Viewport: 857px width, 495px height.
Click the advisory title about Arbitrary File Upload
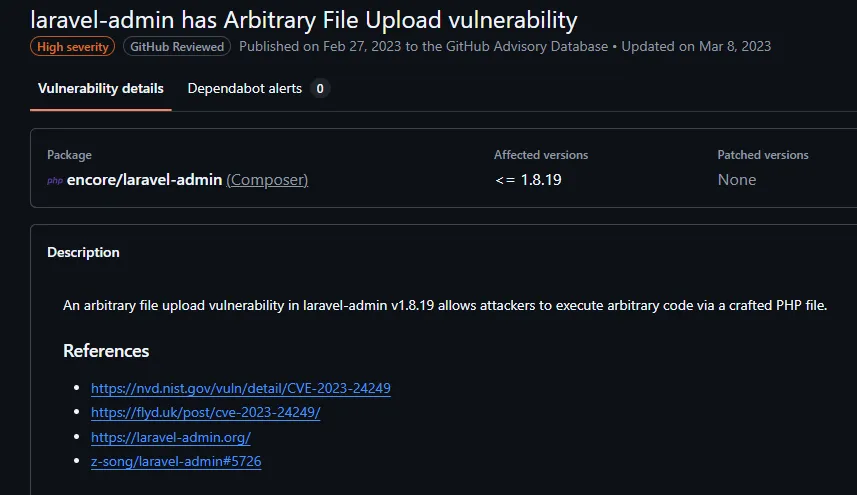click(304, 19)
